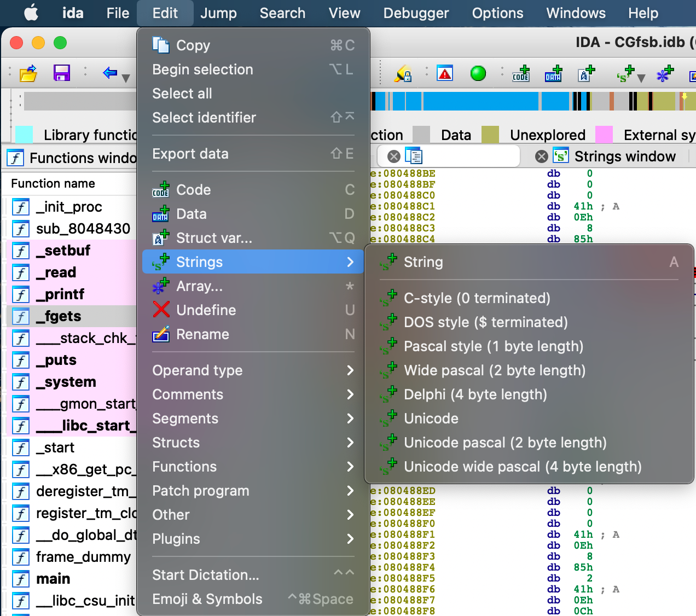The image size is (696, 616).
Task: Expand the Segments submenu
Action: click(x=253, y=419)
